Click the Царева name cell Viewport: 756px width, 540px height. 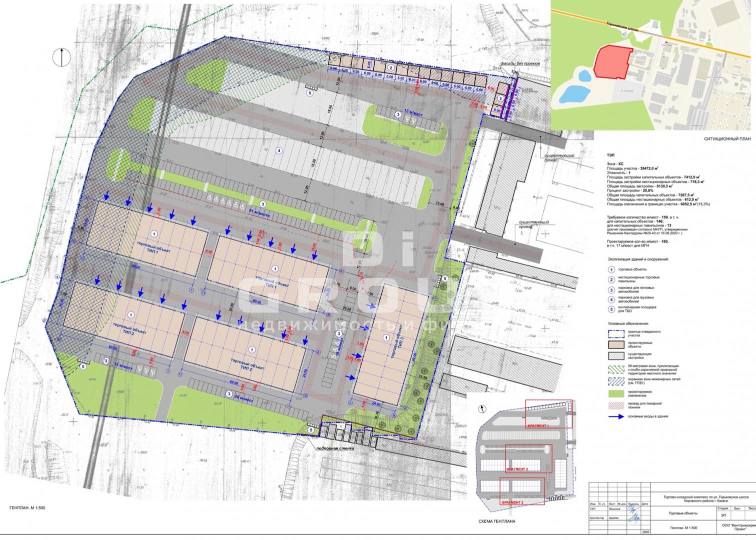click(614, 518)
